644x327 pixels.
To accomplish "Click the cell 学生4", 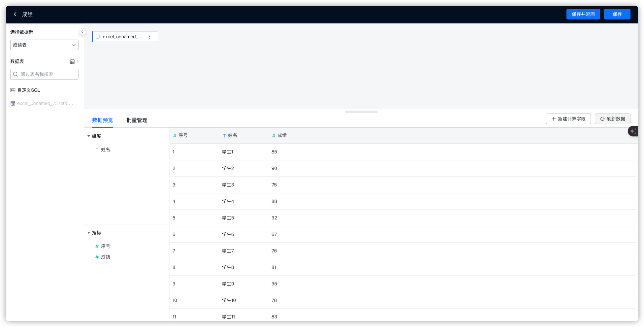I will 228,201.
